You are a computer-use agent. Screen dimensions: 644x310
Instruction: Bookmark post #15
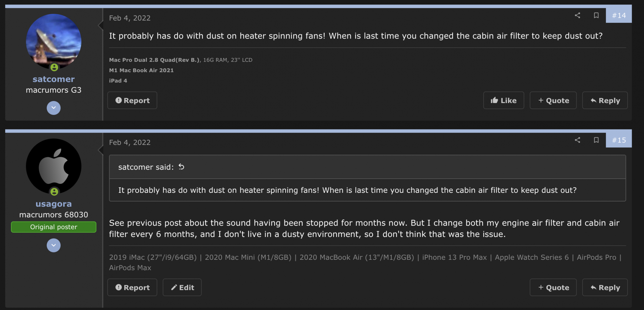click(x=596, y=140)
